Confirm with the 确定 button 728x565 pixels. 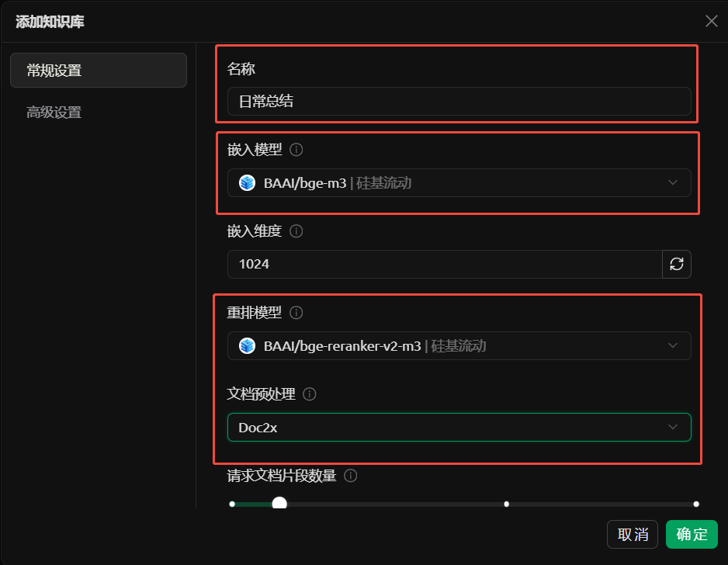click(x=692, y=535)
